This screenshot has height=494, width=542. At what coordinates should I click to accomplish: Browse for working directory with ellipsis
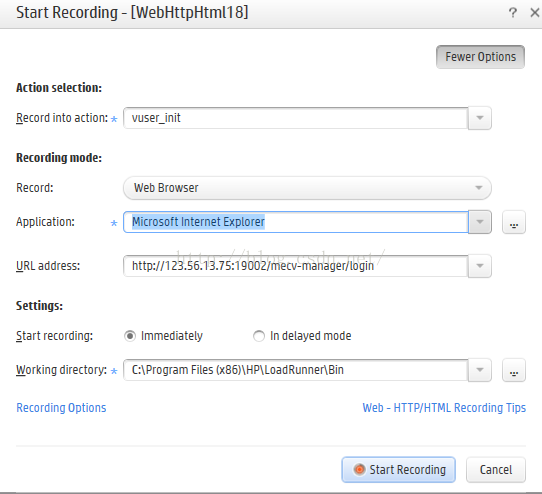[514, 370]
